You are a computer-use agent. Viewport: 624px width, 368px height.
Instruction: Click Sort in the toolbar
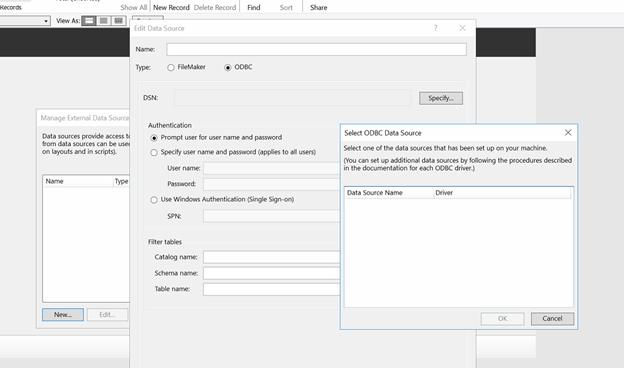coord(286,7)
